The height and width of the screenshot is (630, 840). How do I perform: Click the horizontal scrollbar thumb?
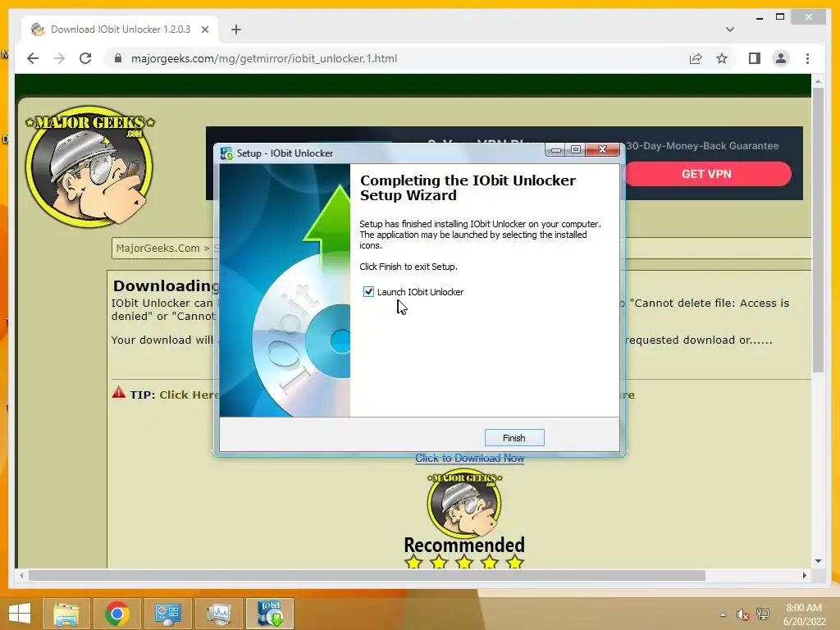click(367, 575)
